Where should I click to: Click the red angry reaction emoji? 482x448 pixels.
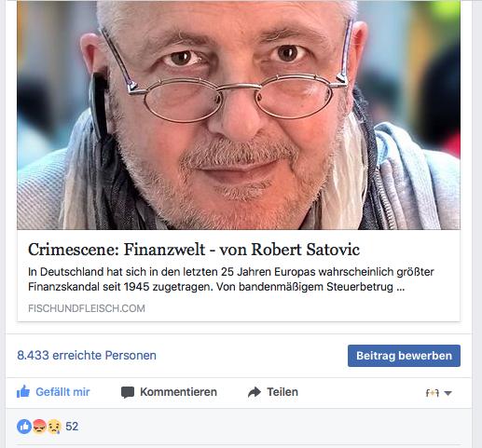(x=39, y=427)
